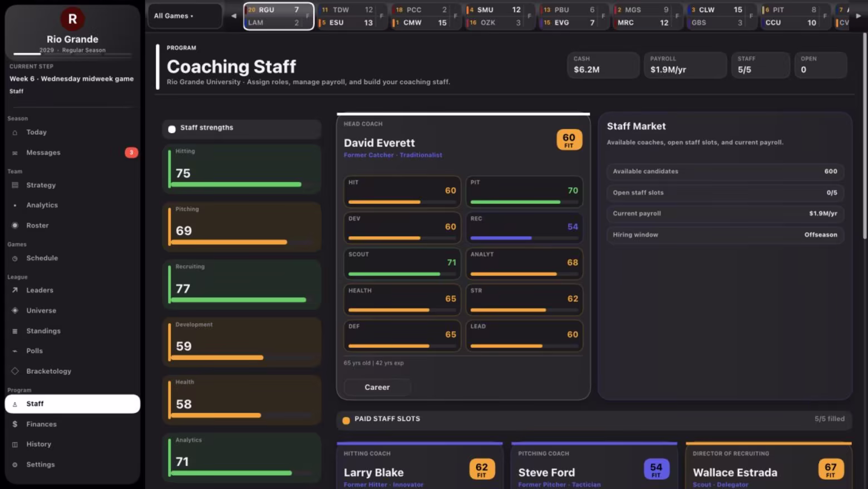
Task: Click the Universe diamond icon
Action: click(x=15, y=311)
